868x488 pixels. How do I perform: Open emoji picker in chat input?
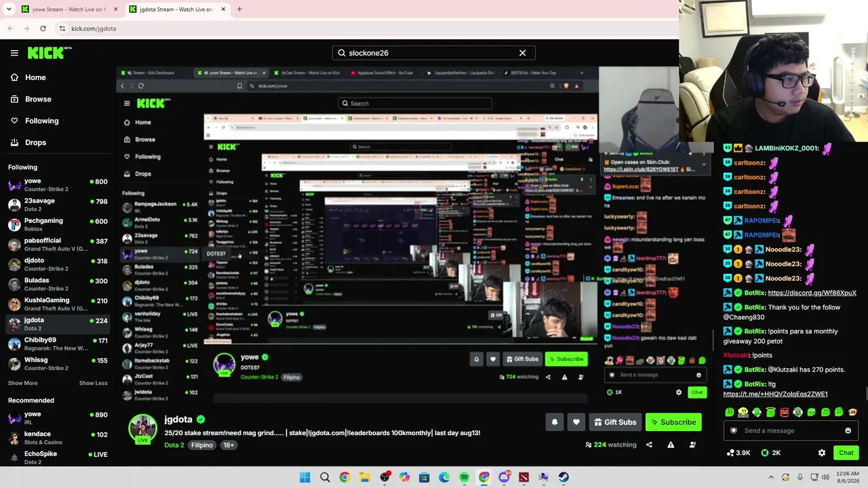coord(848,430)
